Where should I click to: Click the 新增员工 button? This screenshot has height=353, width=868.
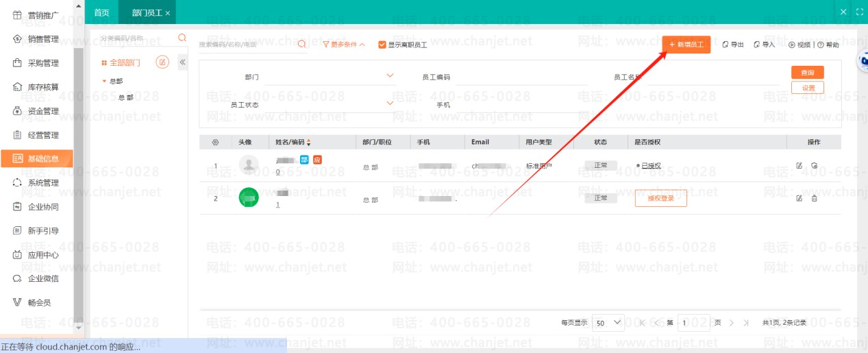pos(686,45)
